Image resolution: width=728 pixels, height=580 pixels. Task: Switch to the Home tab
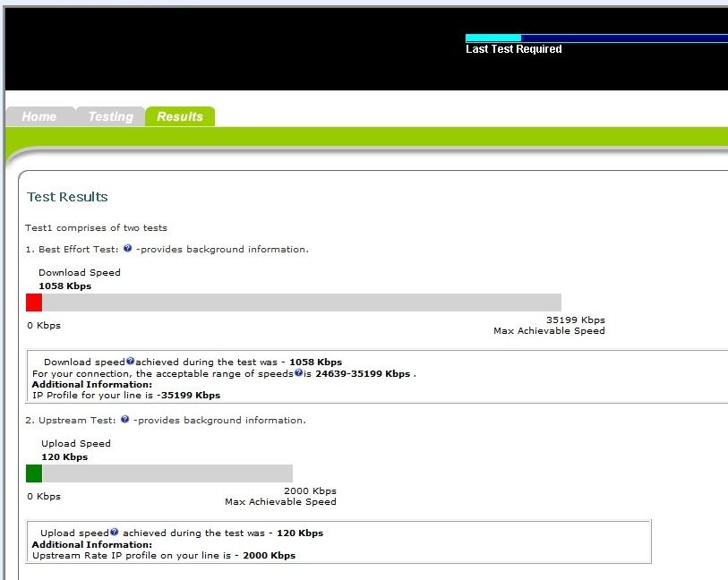pos(39,116)
